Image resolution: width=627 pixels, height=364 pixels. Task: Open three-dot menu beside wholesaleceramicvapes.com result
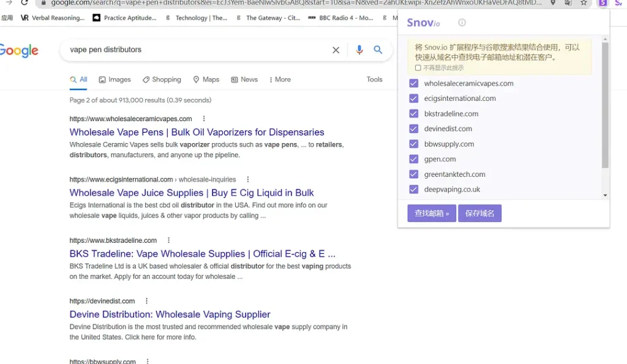click(204, 119)
